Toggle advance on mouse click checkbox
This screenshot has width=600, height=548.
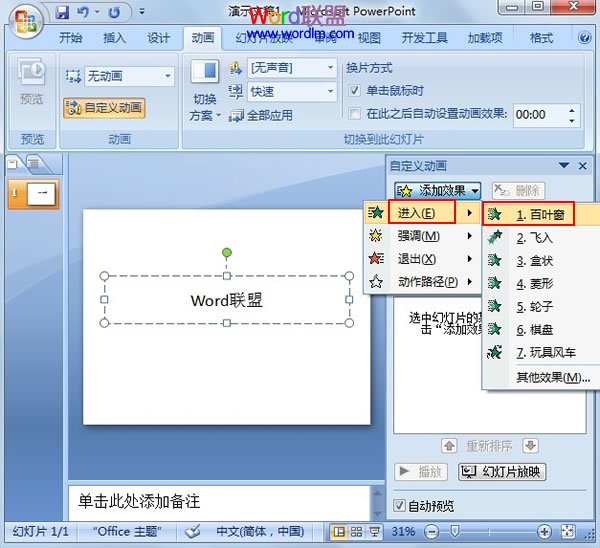pos(354,91)
